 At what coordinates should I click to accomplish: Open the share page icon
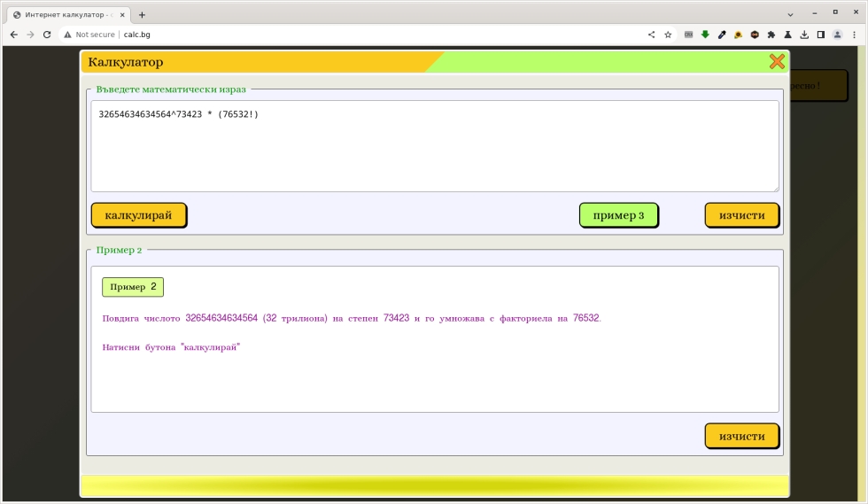click(652, 35)
